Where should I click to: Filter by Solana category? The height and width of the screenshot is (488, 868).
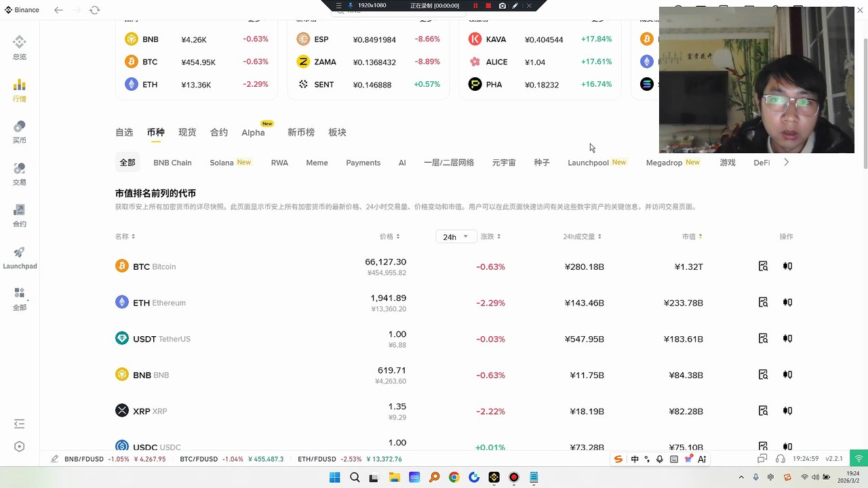pos(222,163)
